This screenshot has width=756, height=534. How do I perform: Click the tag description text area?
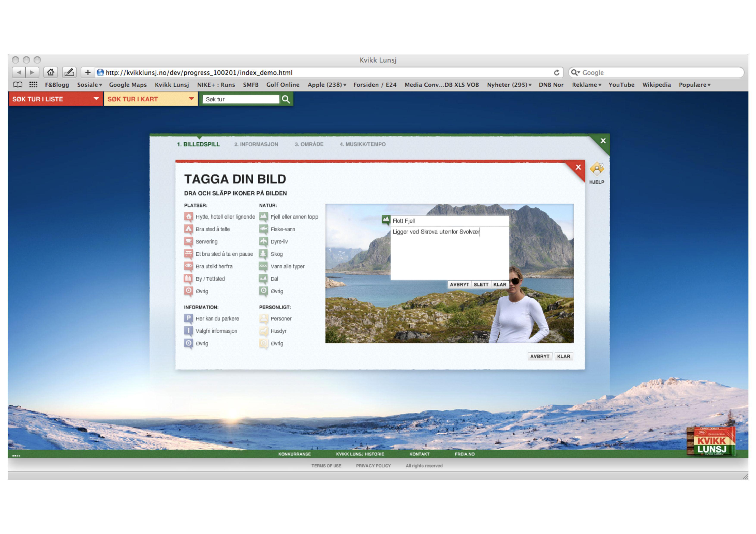[x=450, y=253]
